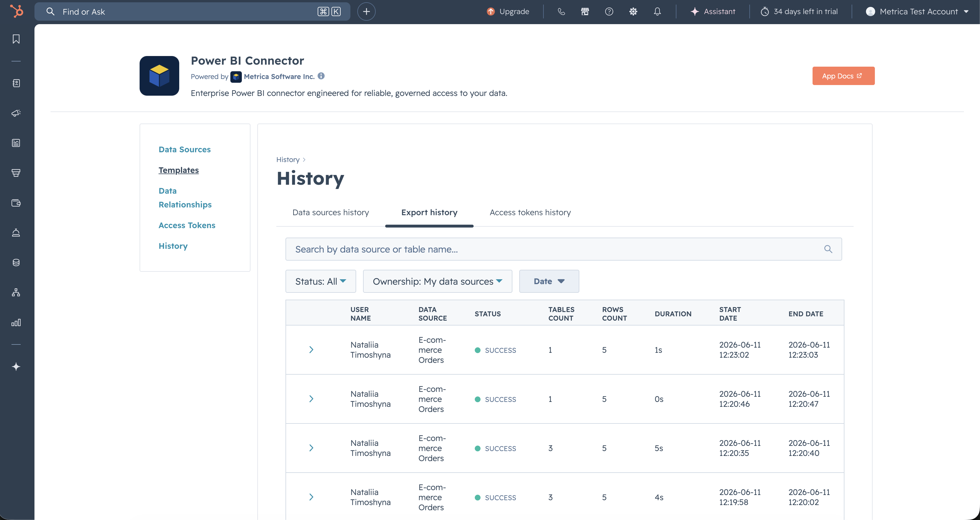Open the Commerce wallet sidebar icon
The image size is (980, 520).
click(16, 203)
